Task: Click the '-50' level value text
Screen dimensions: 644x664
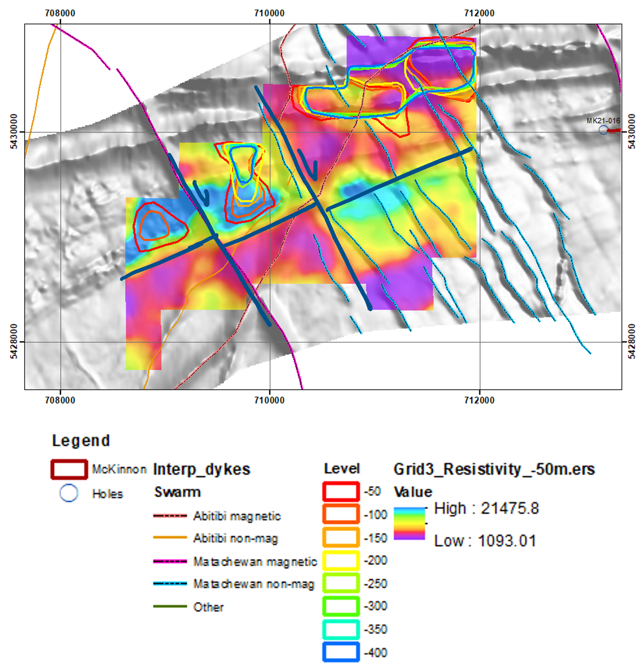Action: tap(372, 492)
